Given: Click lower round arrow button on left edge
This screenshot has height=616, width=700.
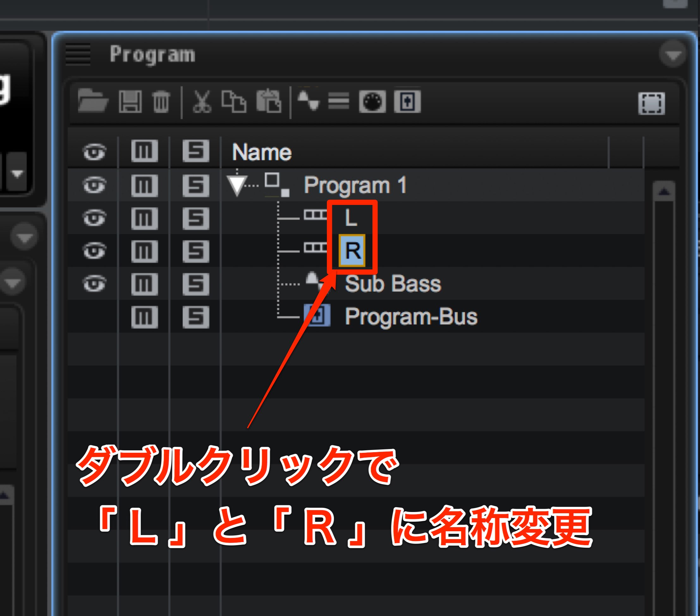Looking at the screenshot, I should (12, 282).
